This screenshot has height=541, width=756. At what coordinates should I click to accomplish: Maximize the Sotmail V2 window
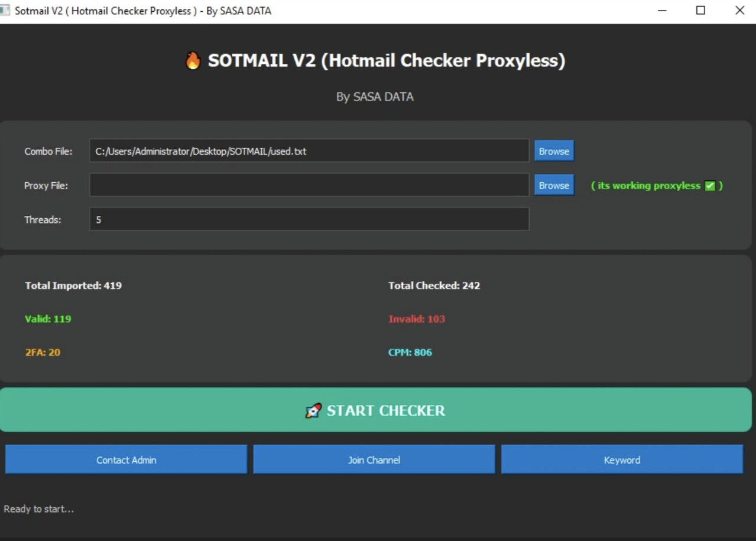(x=700, y=11)
